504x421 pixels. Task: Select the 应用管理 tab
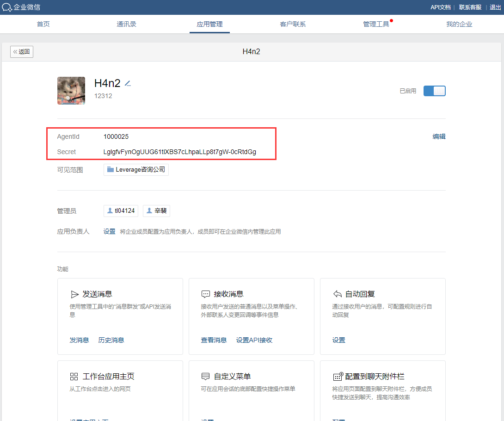click(209, 24)
